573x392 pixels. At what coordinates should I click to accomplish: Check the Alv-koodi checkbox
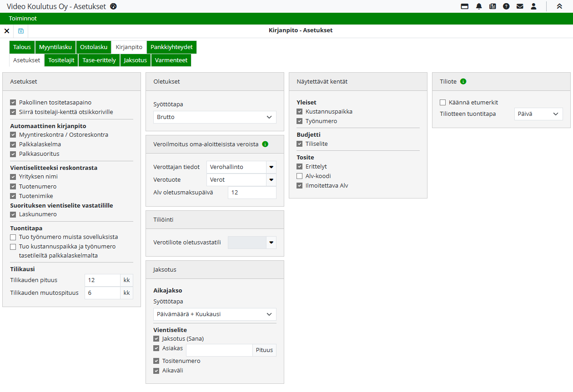[x=300, y=176]
